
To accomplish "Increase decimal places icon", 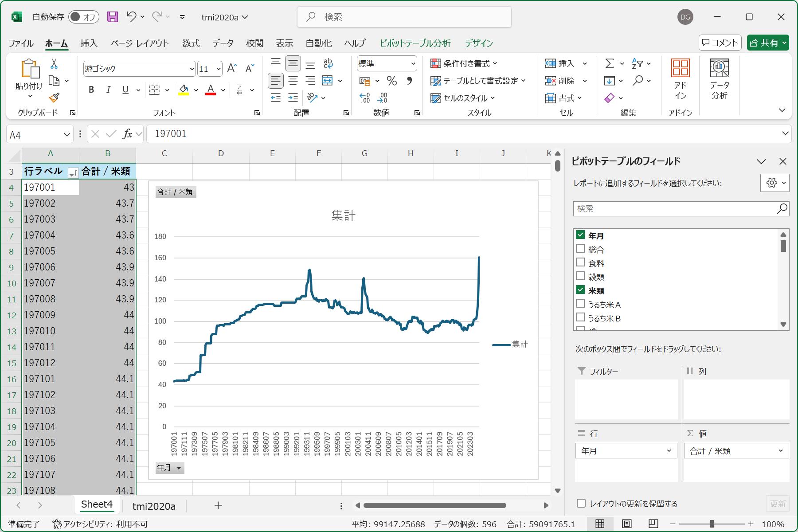I will click(365, 98).
